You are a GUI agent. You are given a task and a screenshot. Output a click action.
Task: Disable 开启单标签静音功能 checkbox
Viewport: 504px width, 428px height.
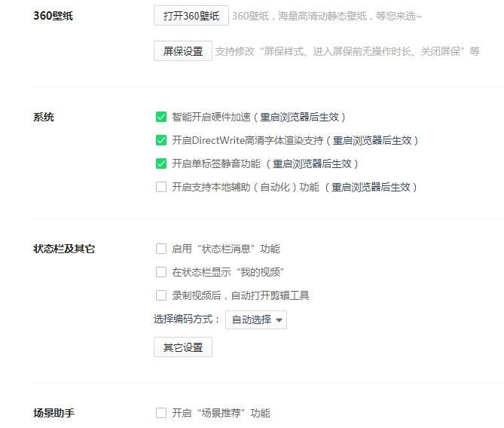click(161, 164)
